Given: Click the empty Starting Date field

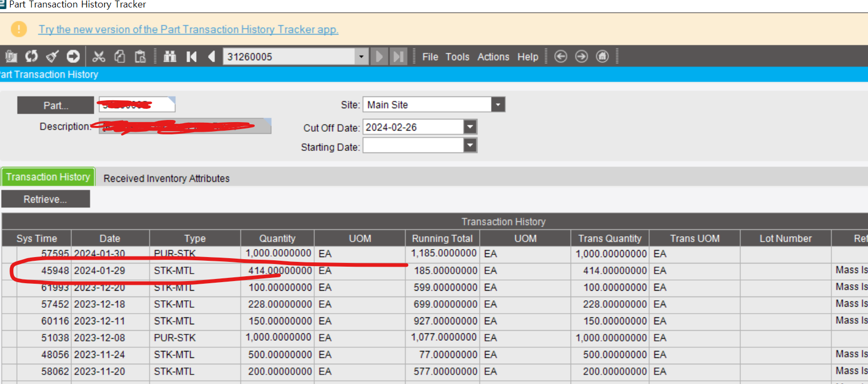Looking at the screenshot, I should [x=413, y=146].
